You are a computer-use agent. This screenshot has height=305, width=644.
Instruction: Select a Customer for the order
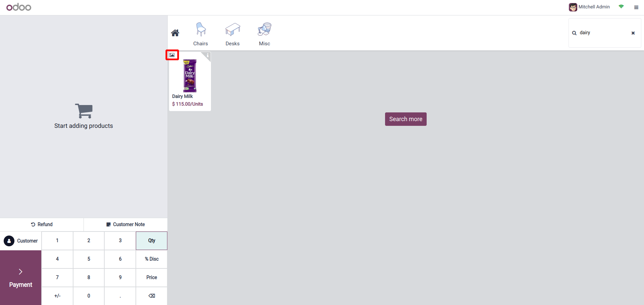[21, 241]
